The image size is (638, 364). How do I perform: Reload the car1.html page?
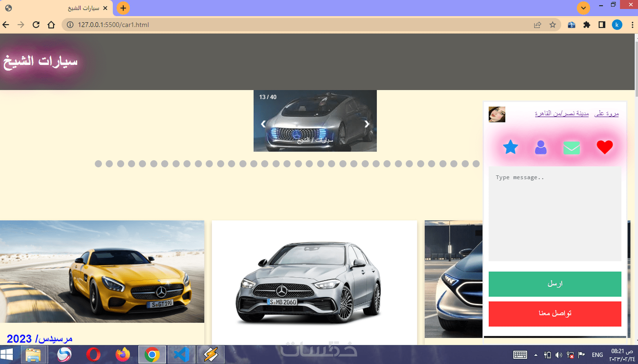[x=36, y=25]
